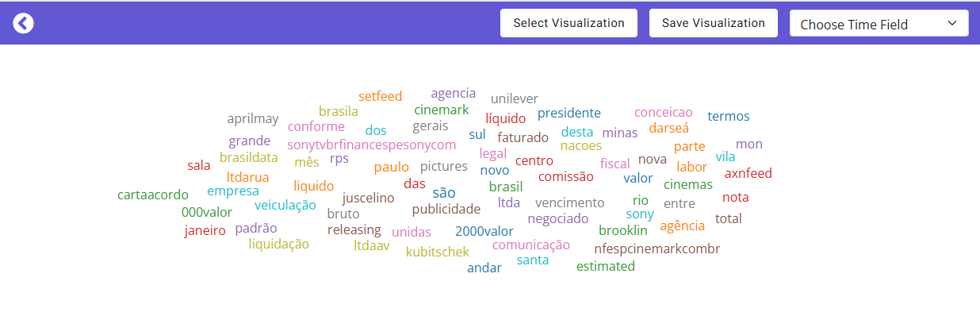Click the word 'axnfeed'
Image resolution: width=980 pixels, height=320 pixels.
click(748, 173)
